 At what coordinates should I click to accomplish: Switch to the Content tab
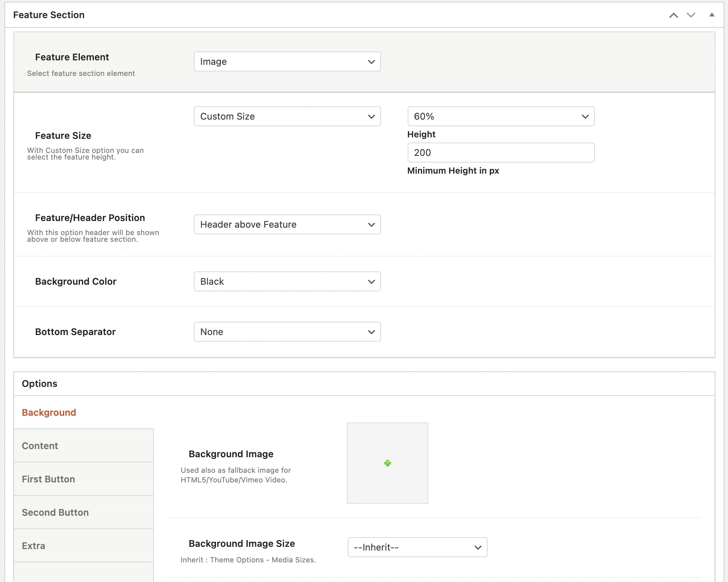pos(40,446)
